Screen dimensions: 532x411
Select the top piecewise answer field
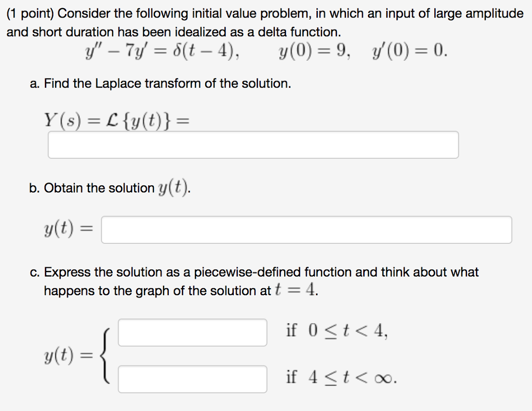click(192, 332)
